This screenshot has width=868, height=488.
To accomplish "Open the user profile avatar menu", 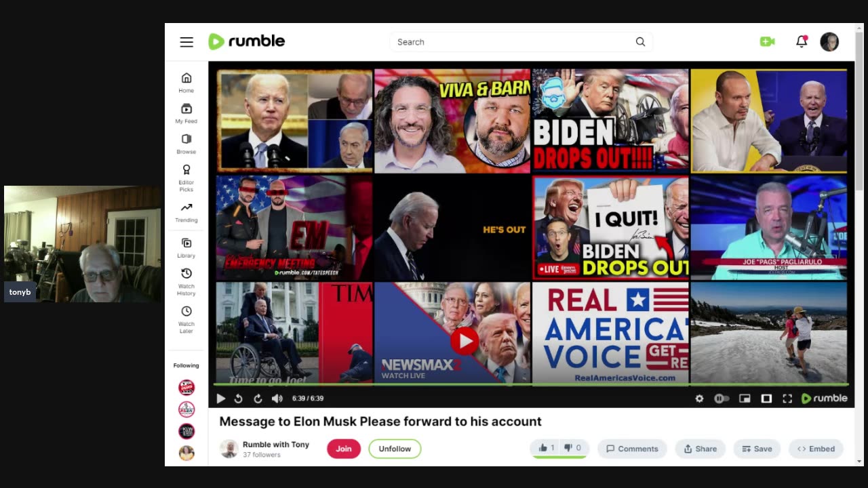I will [829, 42].
